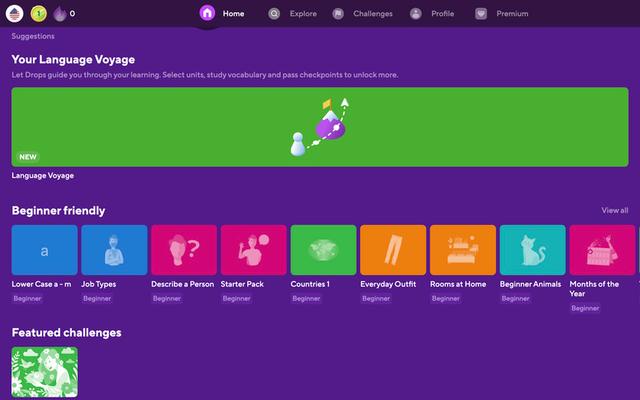Open the green Language Voyage banner
Image resolution: width=640 pixels, height=400 pixels.
[320, 127]
